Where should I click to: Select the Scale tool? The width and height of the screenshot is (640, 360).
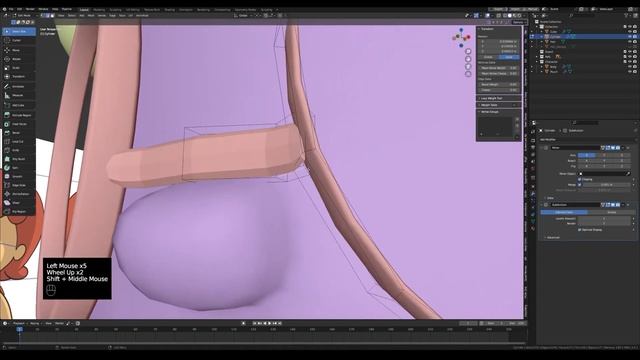coord(19,68)
